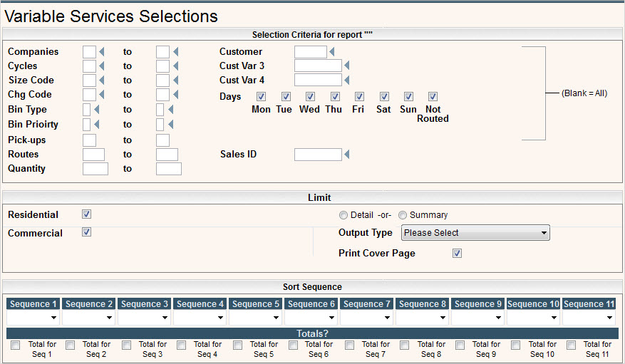Click into the Sales ID input field

pyautogui.click(x=318, y=155)
